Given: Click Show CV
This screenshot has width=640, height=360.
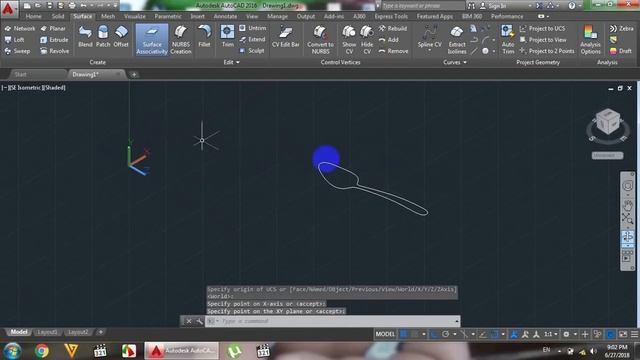Looking at the screenshot, I should pos(349,40).
